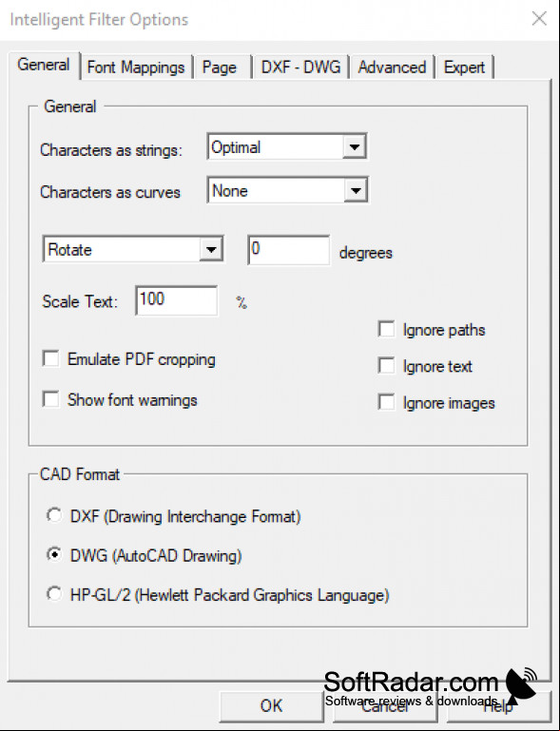Enable Emulate PDF cropping checkbox
560x731 pixels.
(x=50, y=359)
